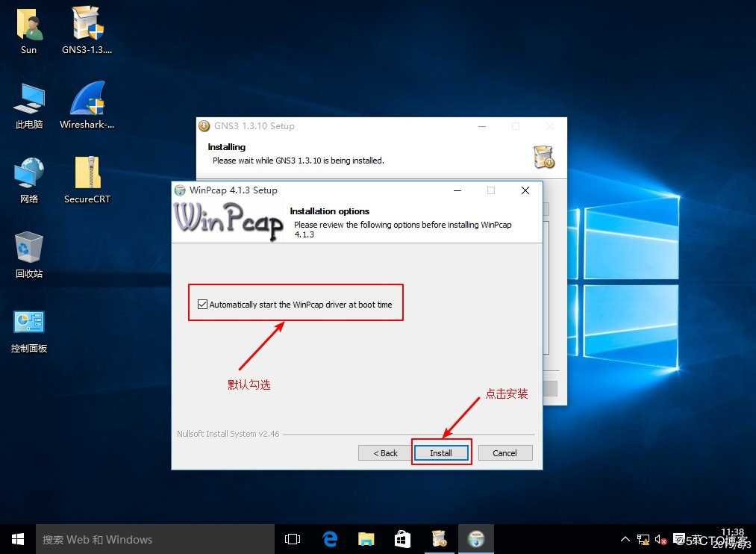Click the < Back button
Image resolution: width=756 pixels, height=554 pixels.
(385, 452)
